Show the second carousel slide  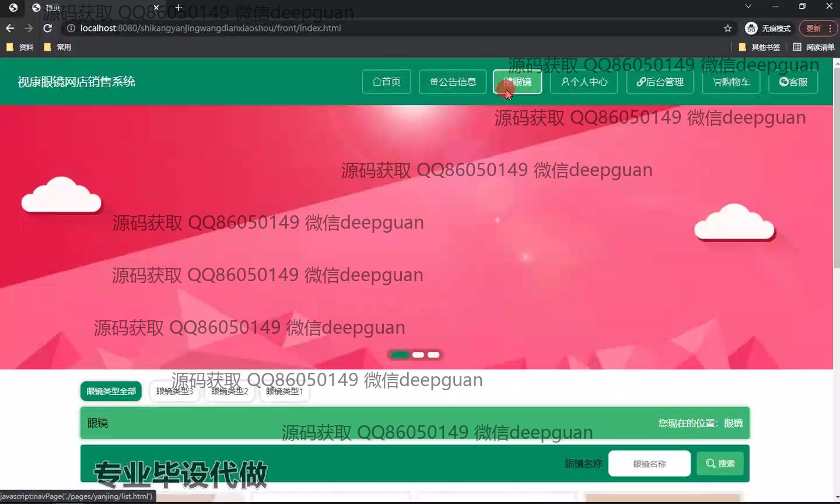pos(418,355)
